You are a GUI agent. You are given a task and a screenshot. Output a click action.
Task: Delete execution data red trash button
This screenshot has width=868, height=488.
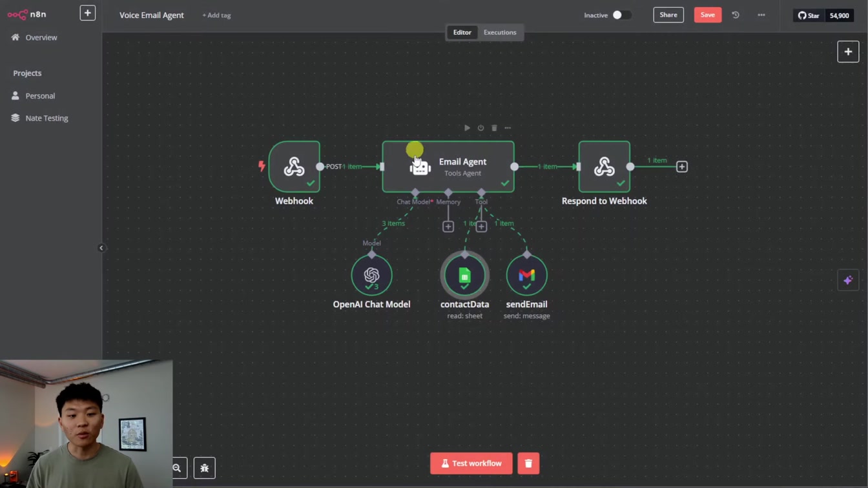[528, 463]
